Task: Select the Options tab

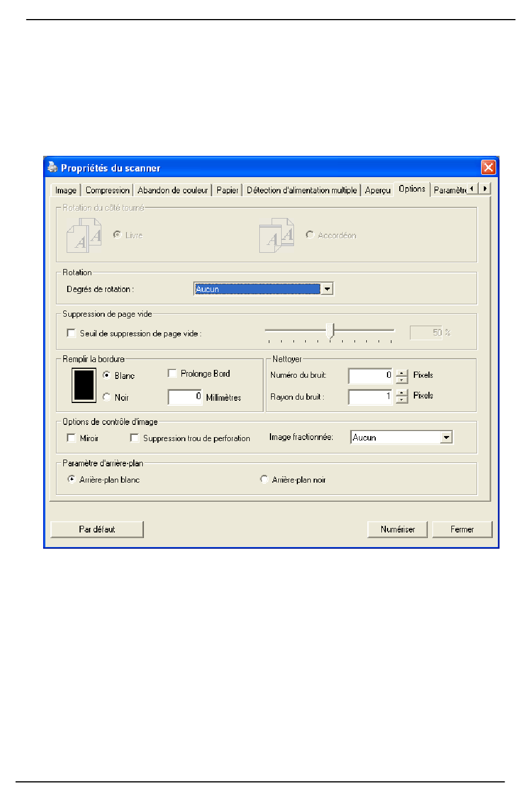Action: [x=412, y=189]
